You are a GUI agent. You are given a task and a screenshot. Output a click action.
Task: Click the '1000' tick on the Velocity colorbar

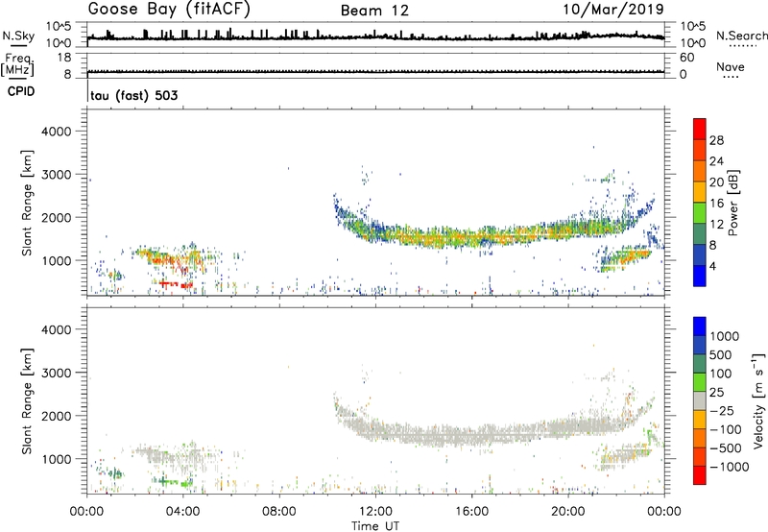click(x=725, y=336)
